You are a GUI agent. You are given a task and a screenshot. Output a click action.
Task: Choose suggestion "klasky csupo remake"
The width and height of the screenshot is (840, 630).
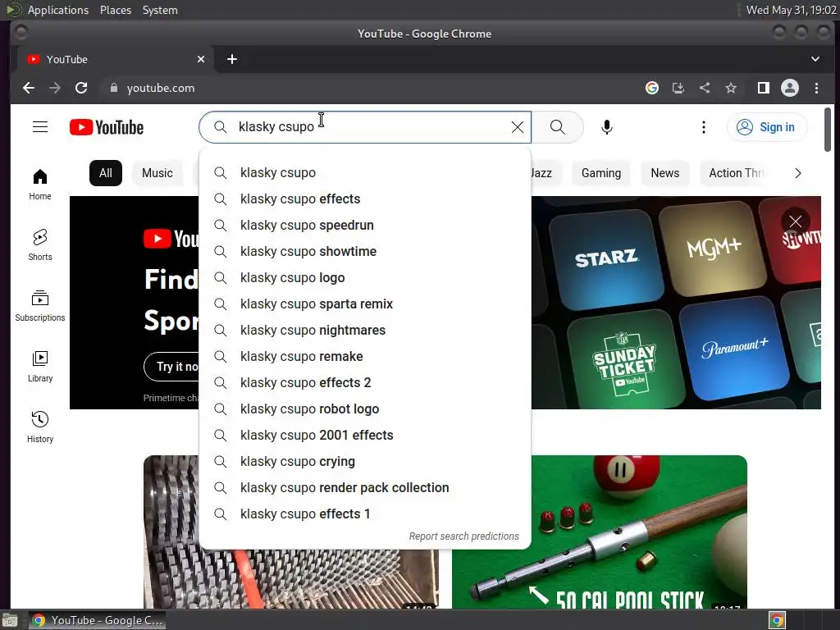365,356
